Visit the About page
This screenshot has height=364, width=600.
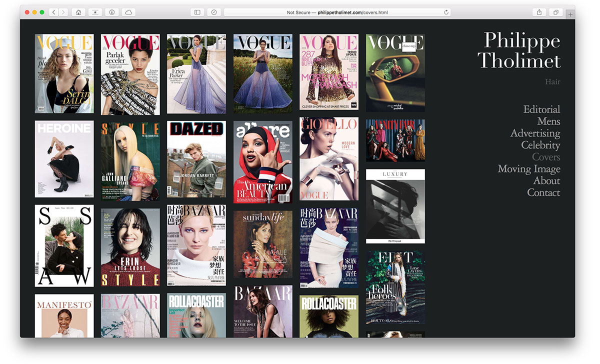pyautogui.click(x=546, y=181)
